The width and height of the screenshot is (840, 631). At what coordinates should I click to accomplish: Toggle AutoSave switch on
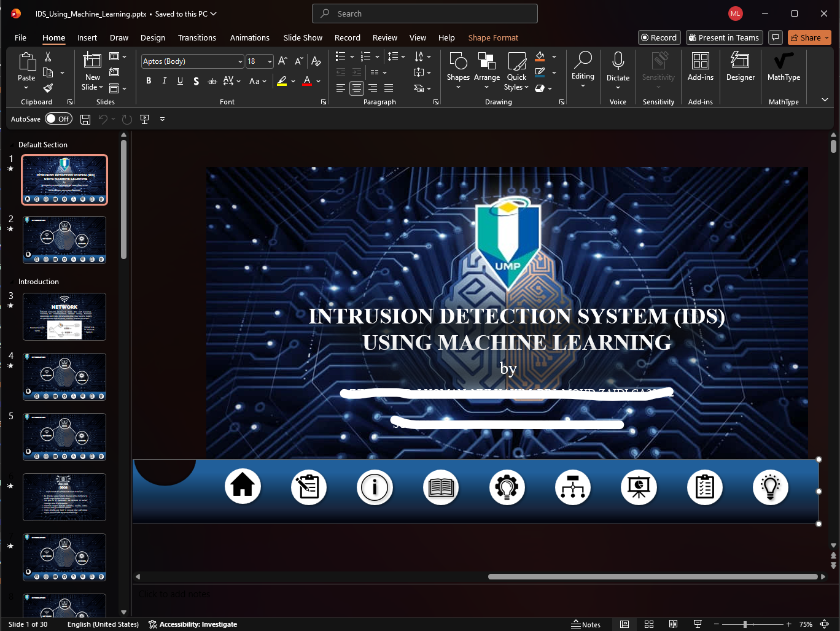[x=58, y=119]
